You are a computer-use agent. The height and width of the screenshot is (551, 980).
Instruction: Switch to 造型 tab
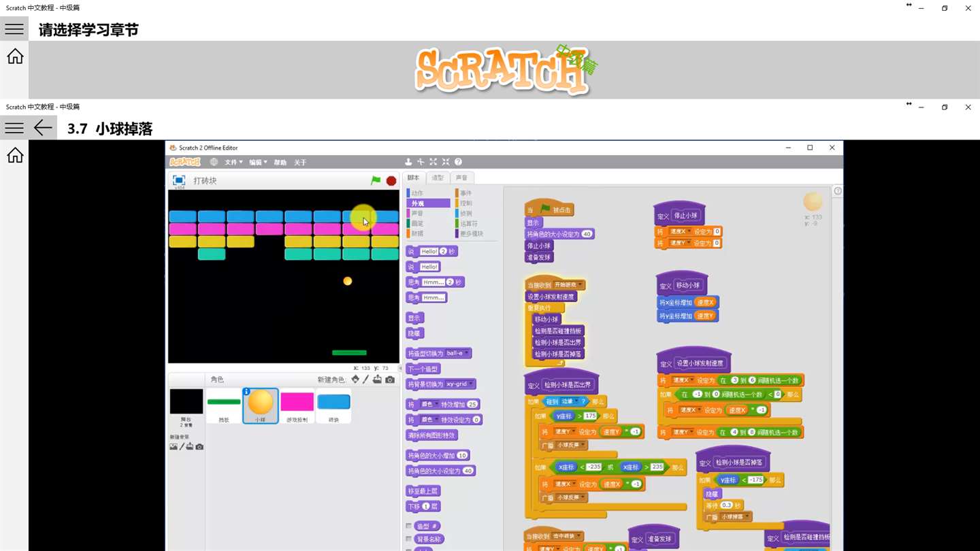click(x=438, y=178)
